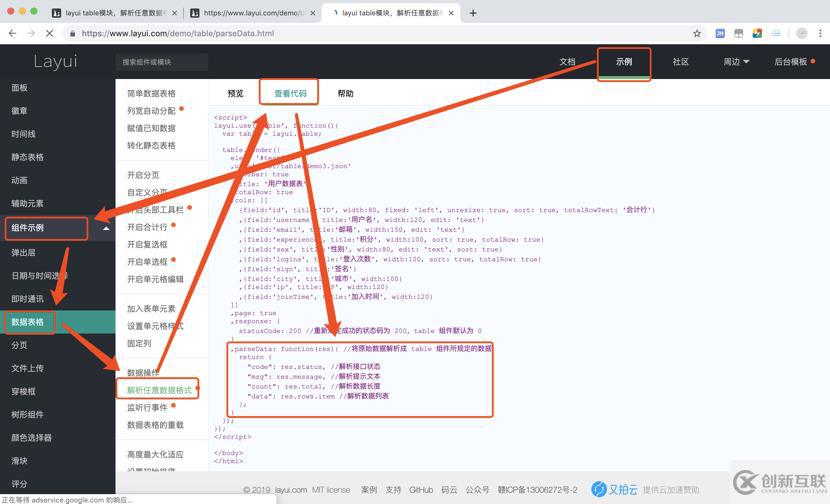830x504 pixels.
Task: Select 时间线 in the left sidebar
Action: click(23, 134)
